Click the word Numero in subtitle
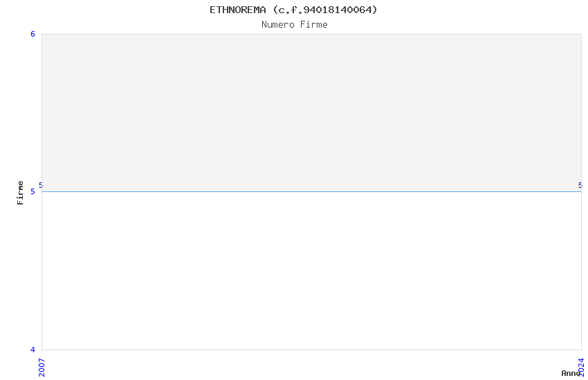The width and height of the screenshot is (588, 380). [x=278, y=25]
